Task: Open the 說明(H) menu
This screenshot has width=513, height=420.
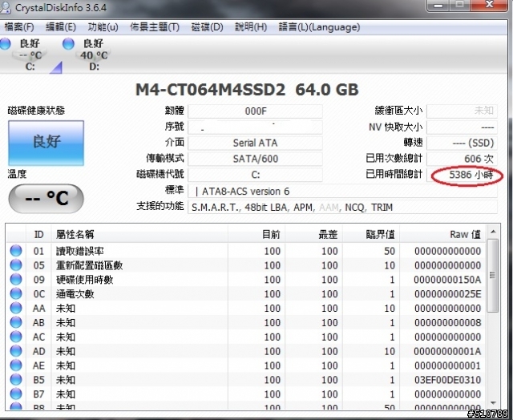Action: (251, 27)
